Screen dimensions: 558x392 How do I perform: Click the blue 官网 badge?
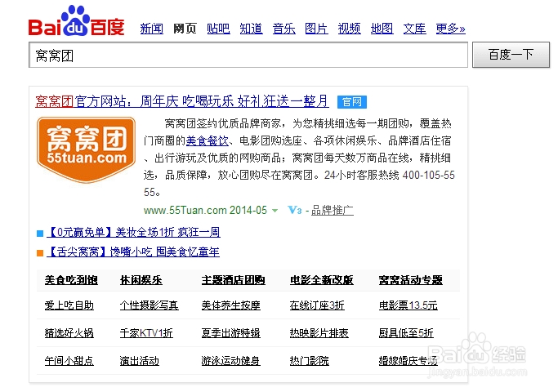click(351, 102)
